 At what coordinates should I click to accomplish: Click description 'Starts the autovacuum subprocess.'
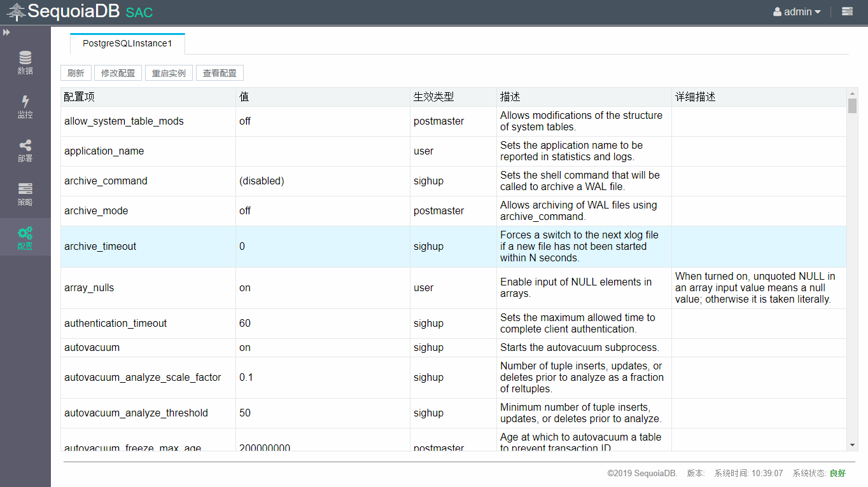coord(580,347)
